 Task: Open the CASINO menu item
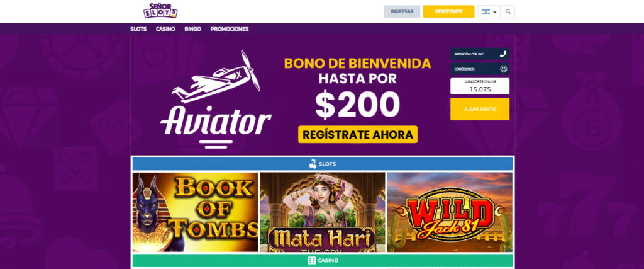tap(165, 29)
